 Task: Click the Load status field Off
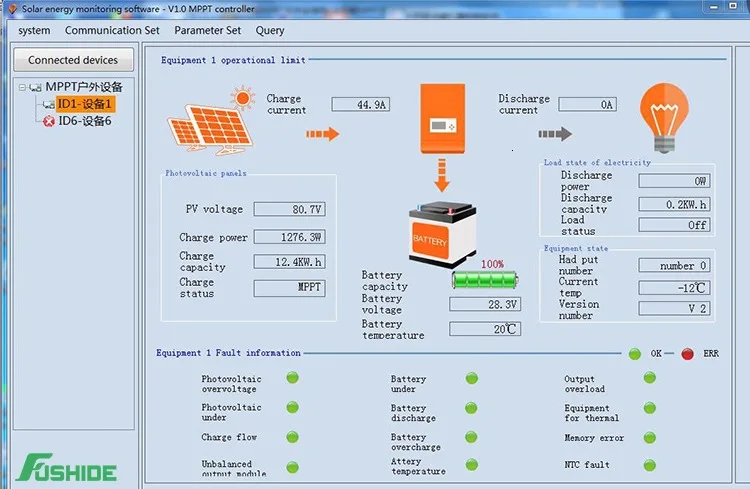click(674, 225)
